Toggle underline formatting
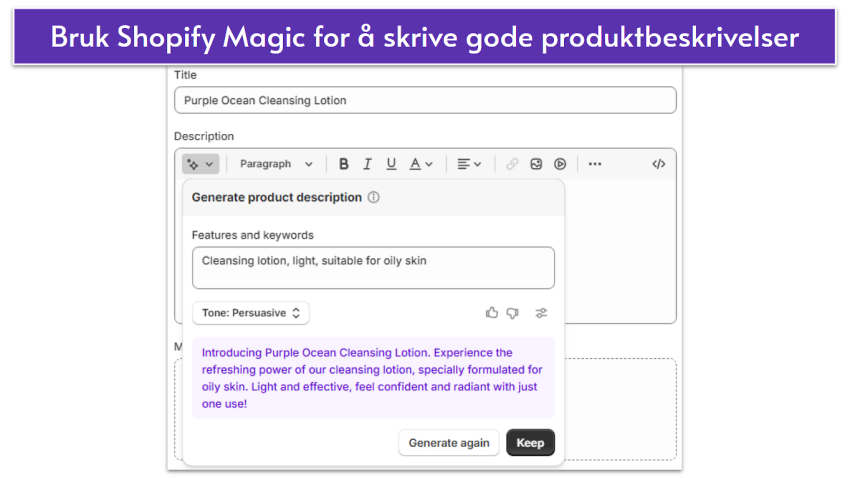Viewport: 850px width, 478px height. [391, 164]
